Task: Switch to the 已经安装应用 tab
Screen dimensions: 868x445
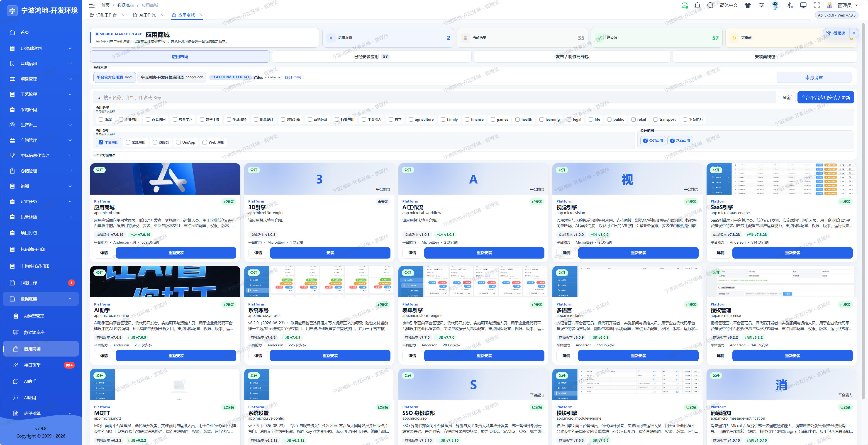Action: pyautogui.click(x=371, y=57)
